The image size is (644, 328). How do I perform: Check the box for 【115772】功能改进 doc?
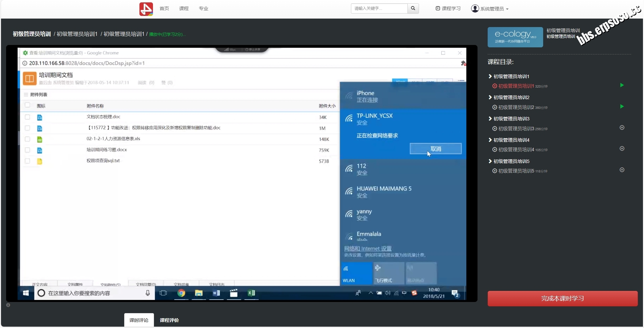pyautogui.click(x=27, y=128)
